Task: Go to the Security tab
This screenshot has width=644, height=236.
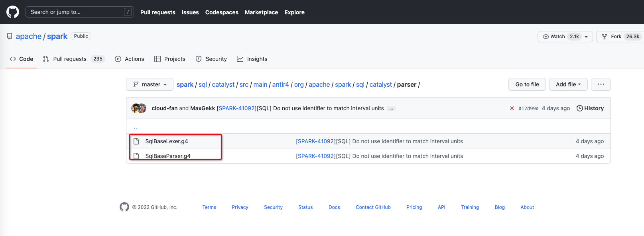Action: click(x=211, y=59)
